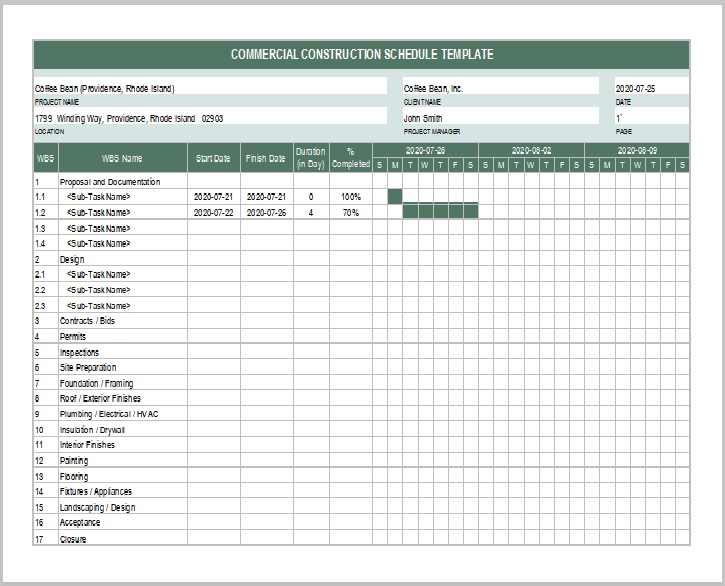The height and width of the screenshot is (586, 725).
Task: Select the Contracts / Bids row
Action: [x=362, y=321]
